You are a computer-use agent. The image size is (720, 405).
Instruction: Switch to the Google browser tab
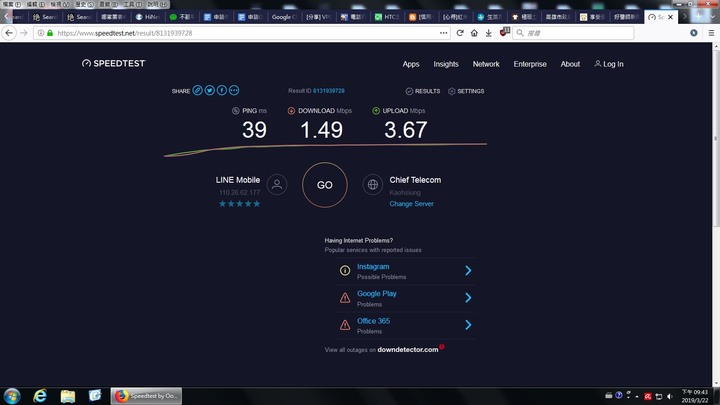pyautogui.click(x=285, y=17)
